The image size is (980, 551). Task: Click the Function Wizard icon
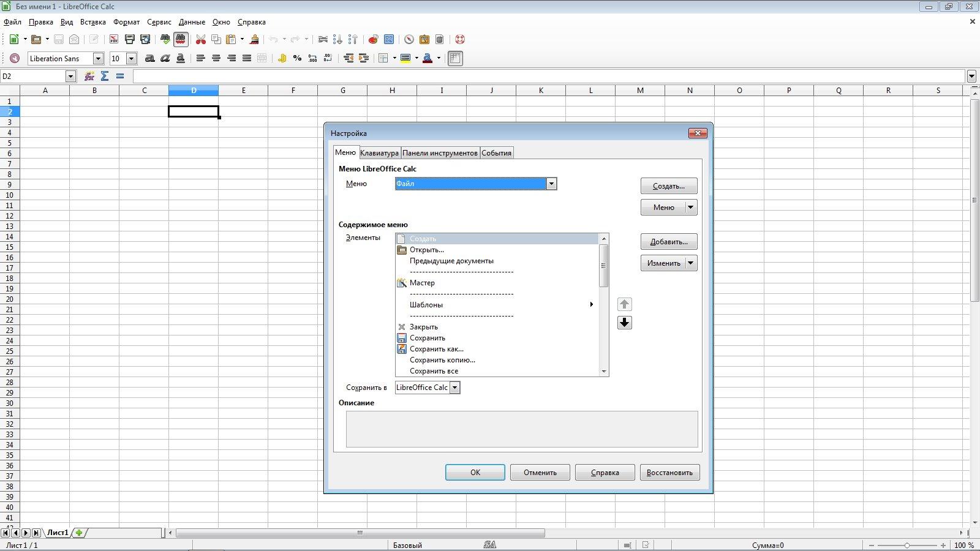(89, 76)
